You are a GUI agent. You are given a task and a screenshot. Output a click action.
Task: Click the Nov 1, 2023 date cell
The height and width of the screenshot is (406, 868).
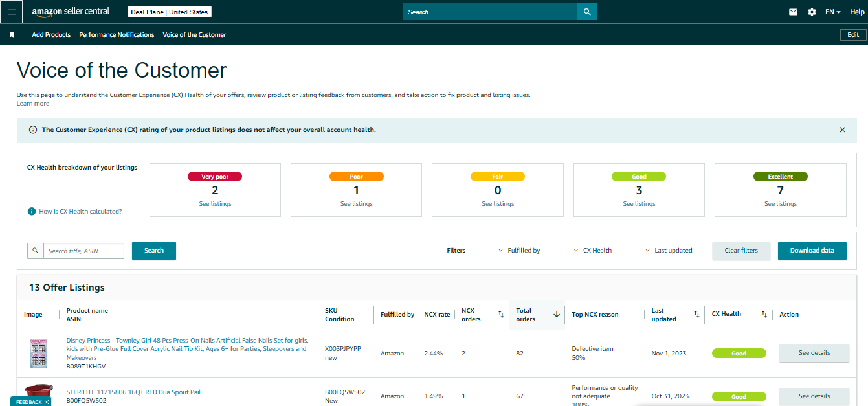(x=668, y=354)
